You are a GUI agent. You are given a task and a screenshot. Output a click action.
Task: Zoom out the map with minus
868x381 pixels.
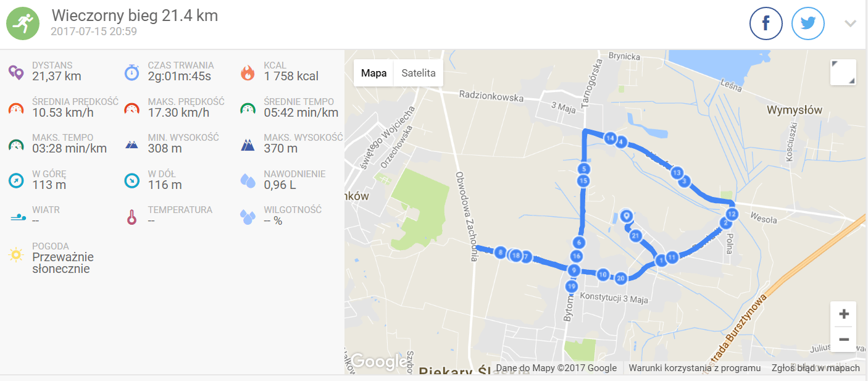pyautogui.click(x=843, y=339)
